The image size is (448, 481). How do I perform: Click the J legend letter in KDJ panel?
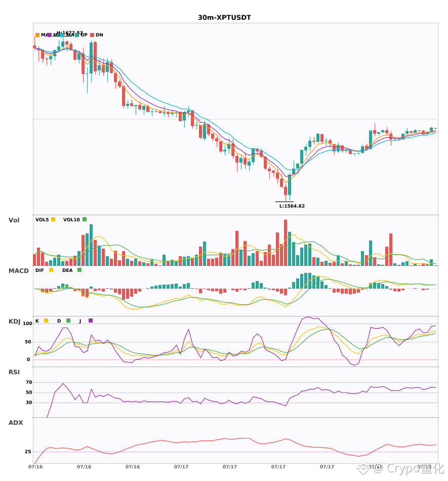click(x=80, y=321)
